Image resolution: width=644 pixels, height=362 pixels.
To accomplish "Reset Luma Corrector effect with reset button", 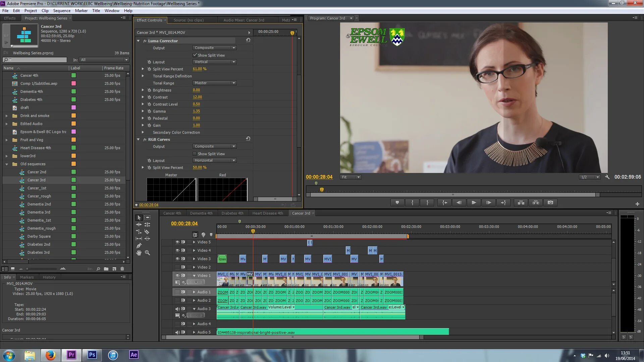I will tap(248, 40).
